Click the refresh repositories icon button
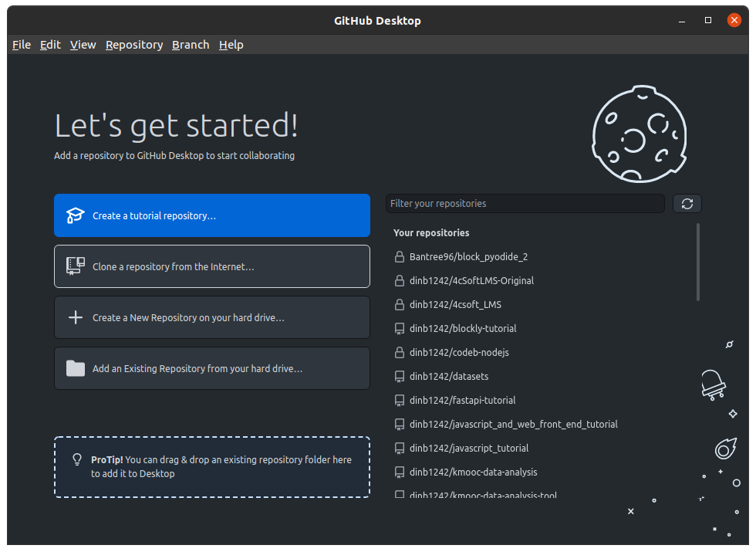Image resolution: width=756 pixels, height=552 pixels. click(687, 204)
